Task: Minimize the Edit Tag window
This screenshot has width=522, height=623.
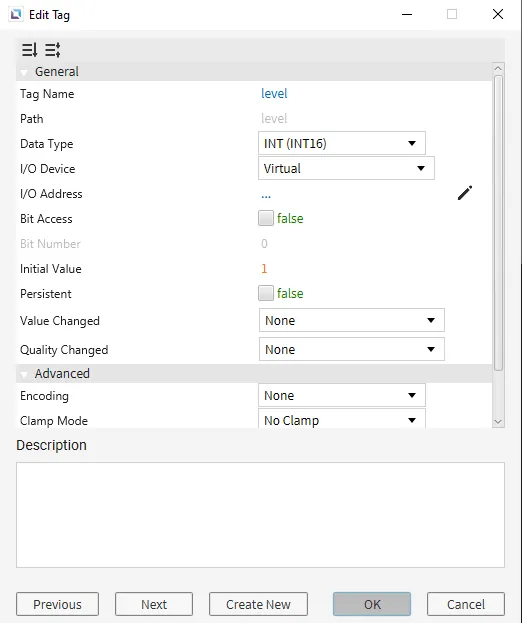Action: (407, 14)
